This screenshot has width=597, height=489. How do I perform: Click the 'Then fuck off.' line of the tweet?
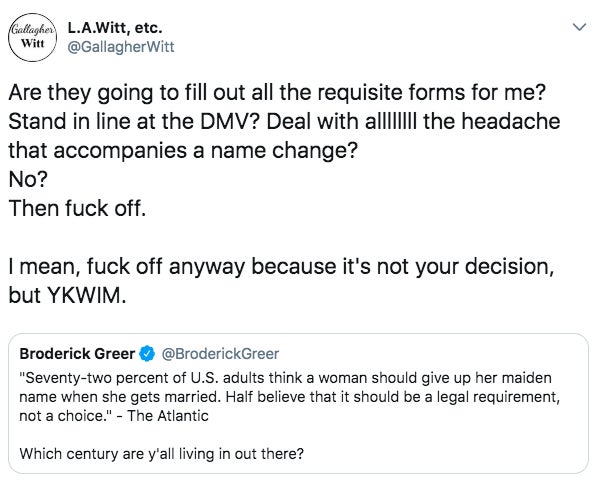click(77, 208)
